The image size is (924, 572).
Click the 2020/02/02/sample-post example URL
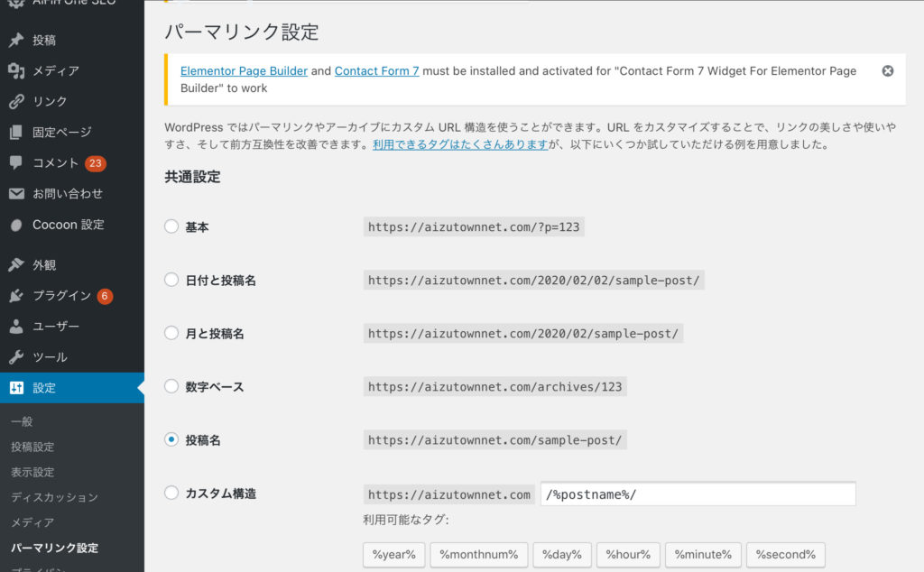534,281
